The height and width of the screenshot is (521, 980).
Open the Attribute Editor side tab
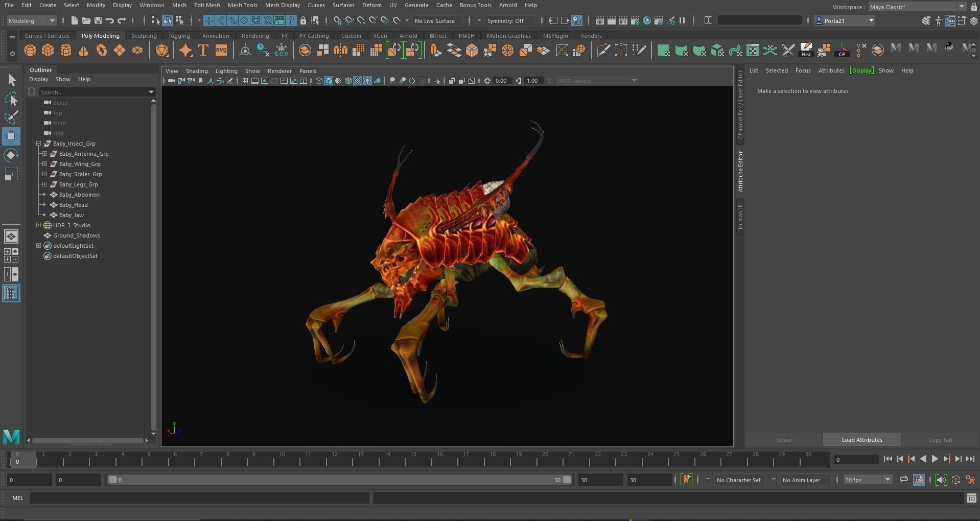click(740, 171)
